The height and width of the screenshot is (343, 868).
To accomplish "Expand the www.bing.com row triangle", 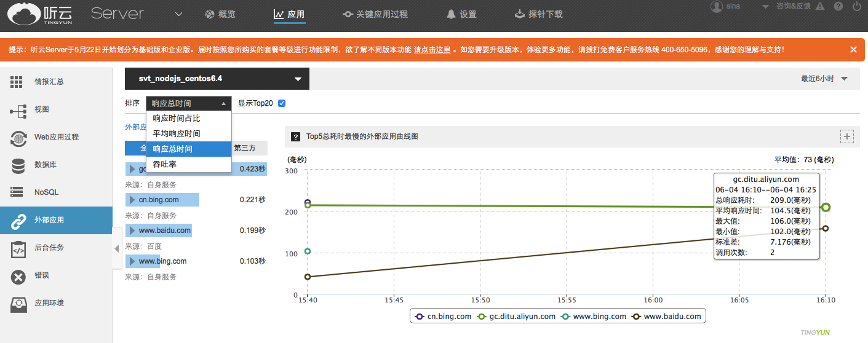I will (x=132, y=261).
